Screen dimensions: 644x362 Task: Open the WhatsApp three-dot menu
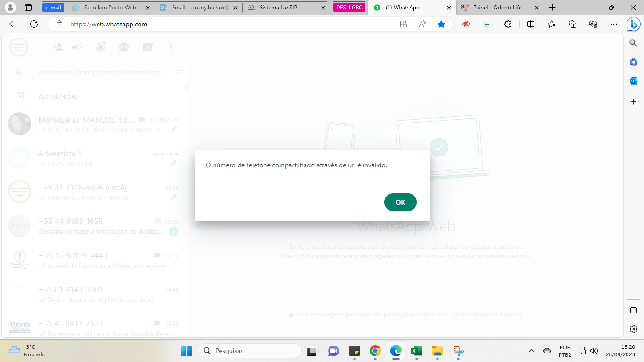click(x=171, y=47)
